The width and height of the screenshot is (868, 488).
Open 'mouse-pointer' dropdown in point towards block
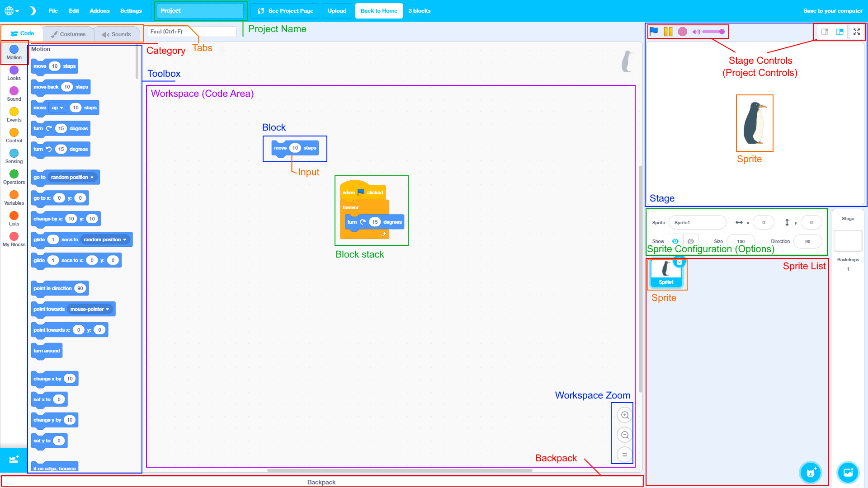tap(90, 310)
